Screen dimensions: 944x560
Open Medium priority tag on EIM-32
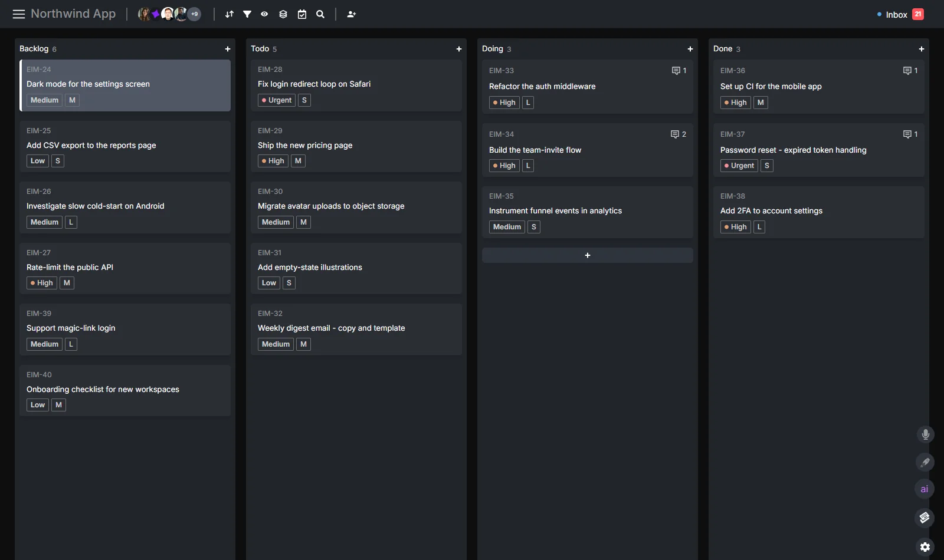click(276, 344)
